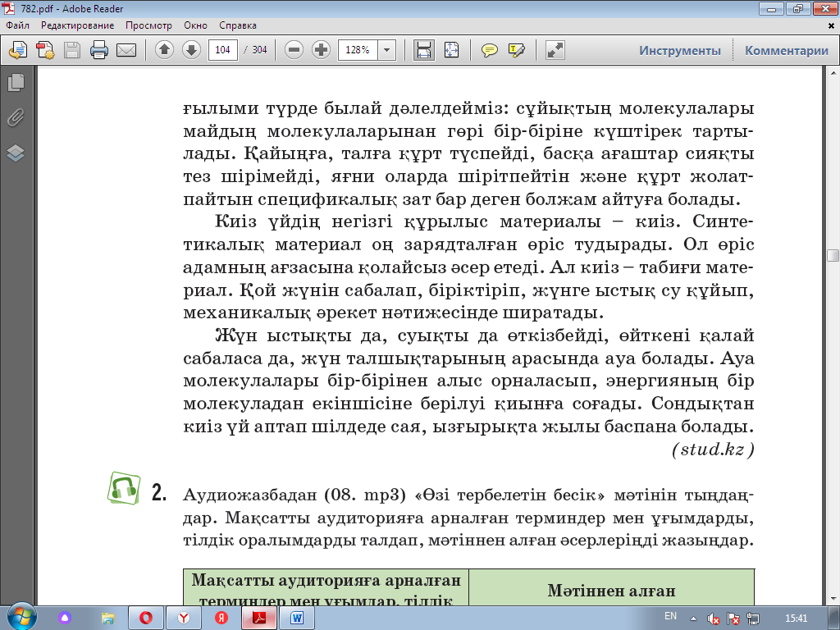Click the scrollbar up arrow
This screenshot has width=840, height=630.
(833, 73)
